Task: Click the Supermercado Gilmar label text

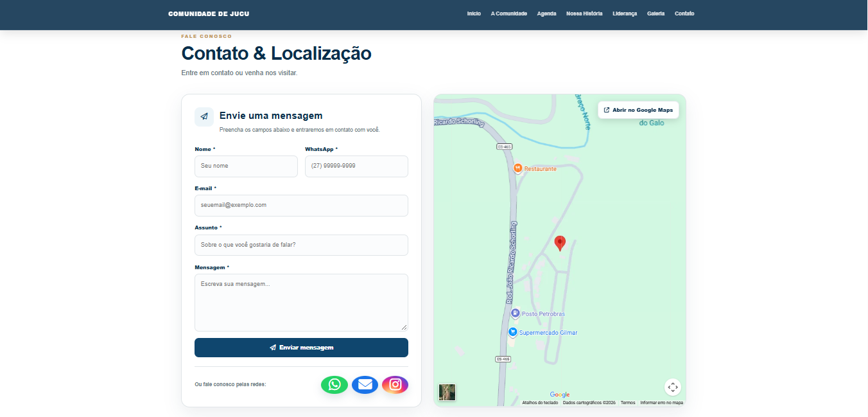Action: [x=548, y=333]
